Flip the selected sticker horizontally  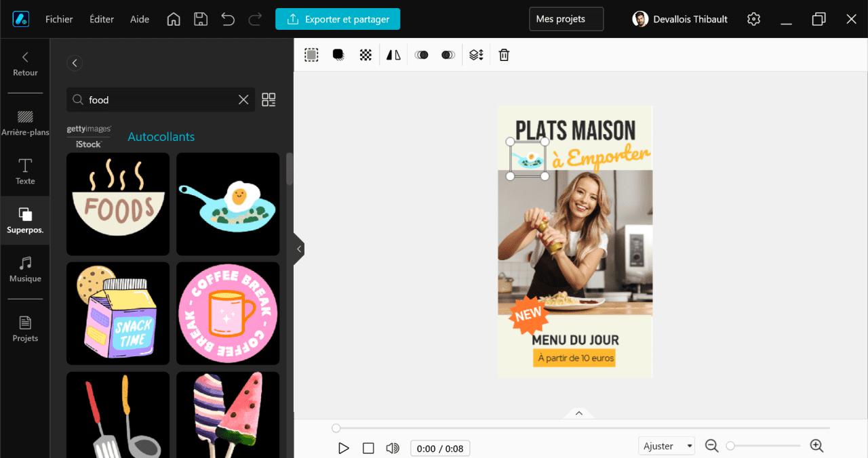[x=393, y=54]
